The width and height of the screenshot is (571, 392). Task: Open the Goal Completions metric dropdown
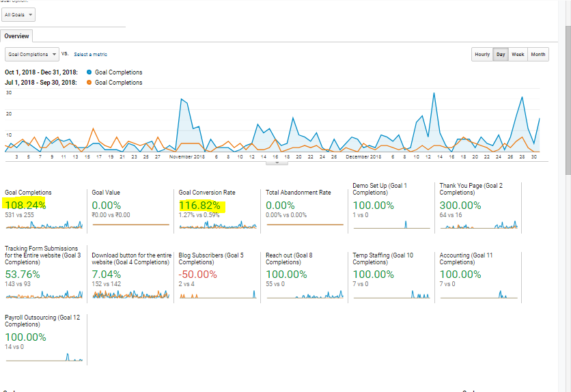click(x=32, y=54)
